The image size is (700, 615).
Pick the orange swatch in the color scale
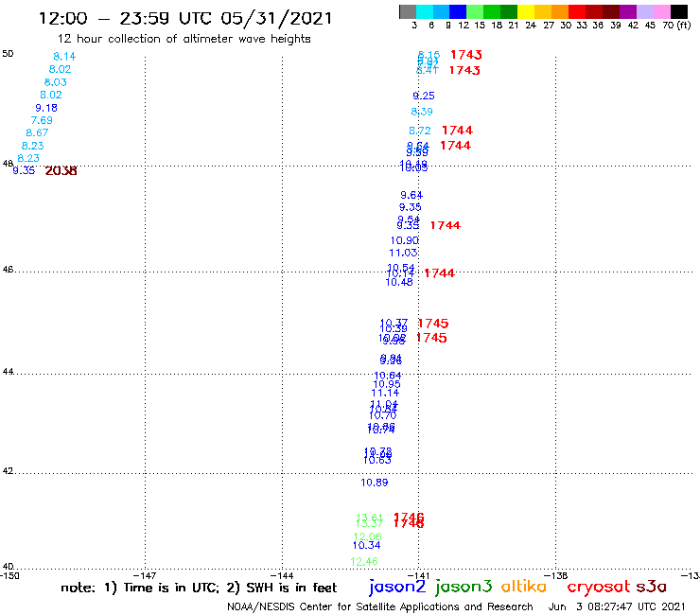point(560,11)
